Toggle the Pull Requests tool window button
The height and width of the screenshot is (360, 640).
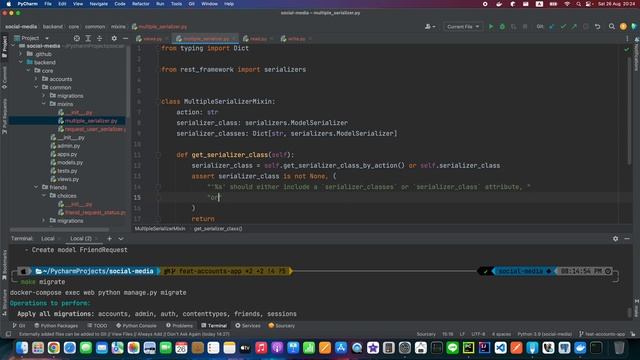[4, 116]
